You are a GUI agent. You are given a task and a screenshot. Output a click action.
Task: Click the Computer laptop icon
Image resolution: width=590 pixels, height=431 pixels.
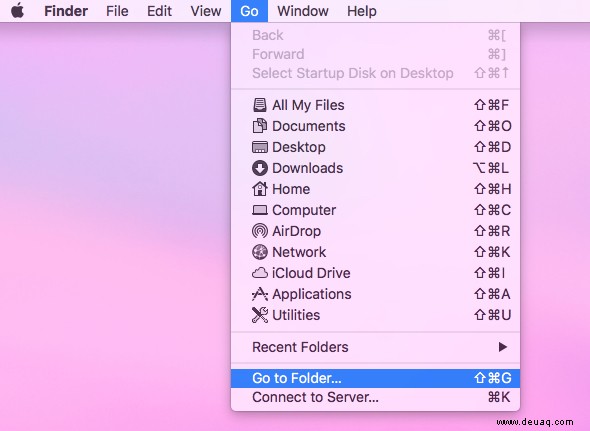(x=260, y=210)
